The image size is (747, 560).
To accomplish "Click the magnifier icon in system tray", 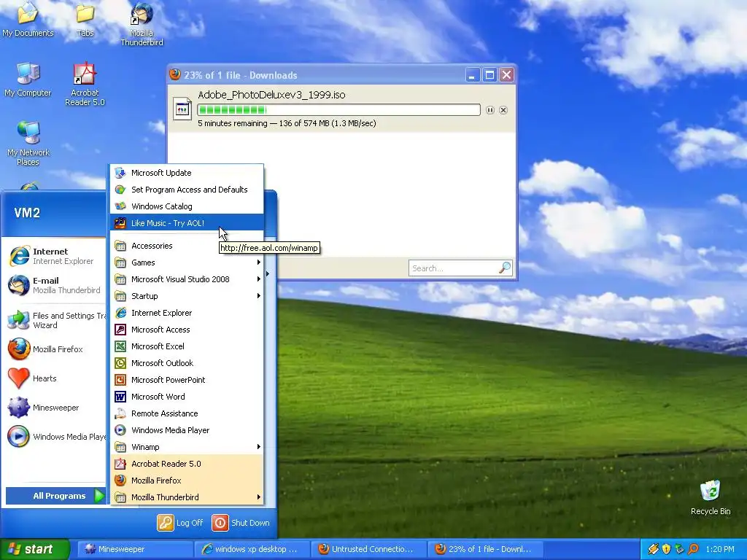I will pos(693,549).
